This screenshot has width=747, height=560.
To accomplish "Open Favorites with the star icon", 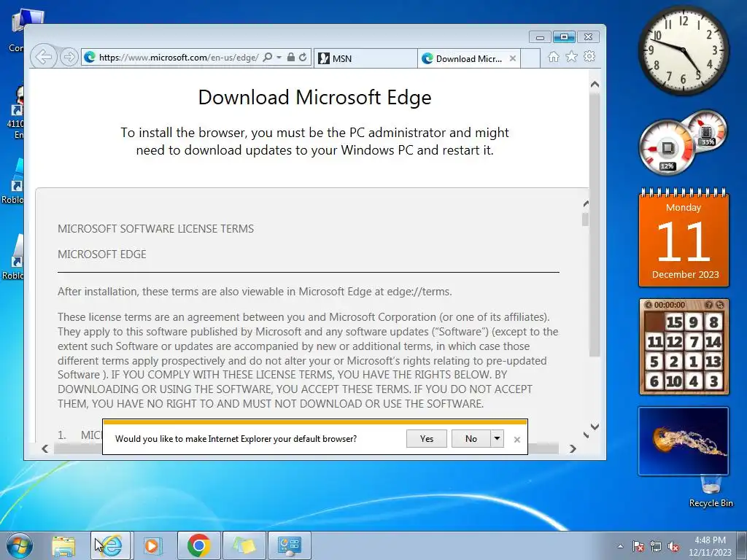I will 571,57.
